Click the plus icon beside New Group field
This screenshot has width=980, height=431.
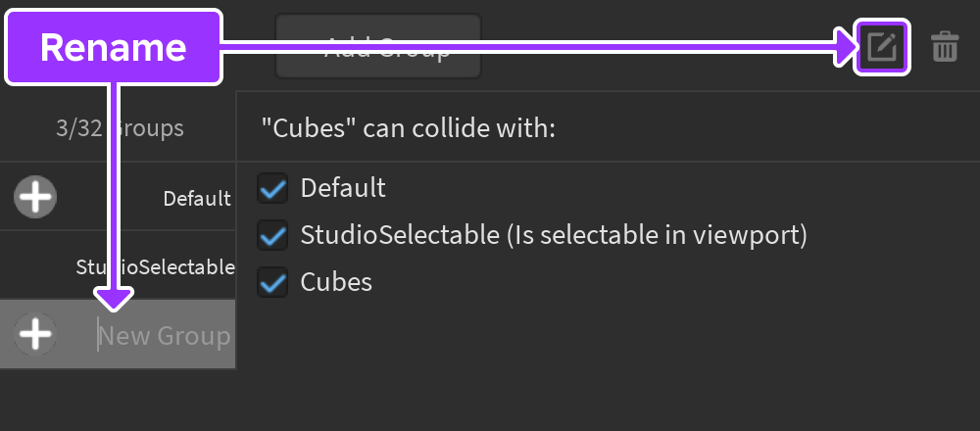[x=35, y=335]
